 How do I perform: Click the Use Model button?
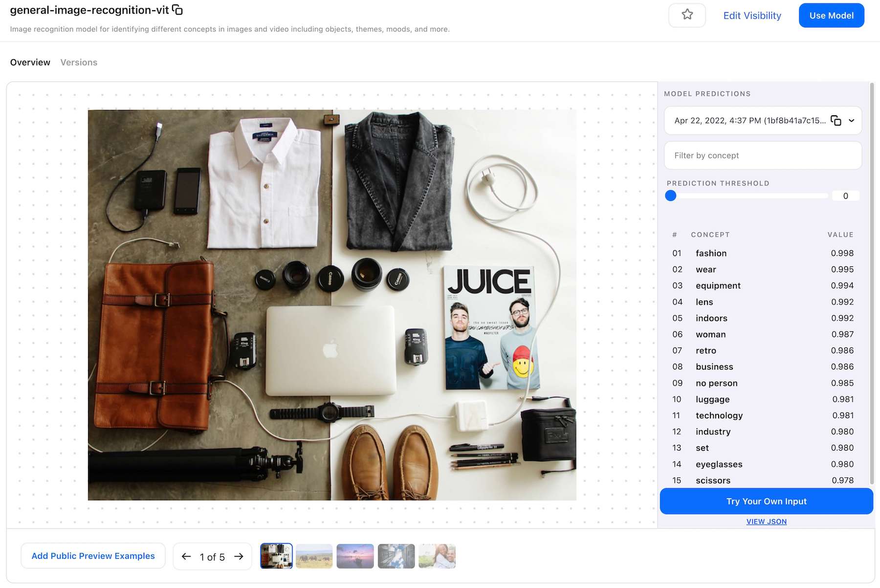tap(831, 16)
